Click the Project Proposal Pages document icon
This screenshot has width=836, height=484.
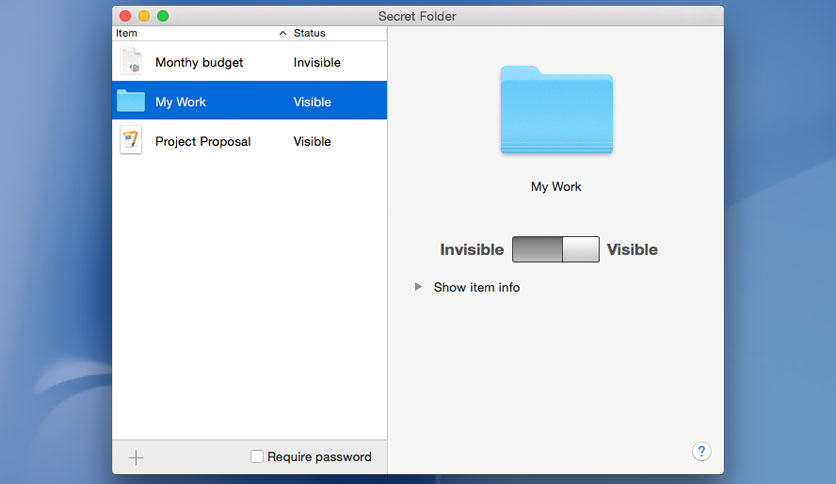[131, 140]
